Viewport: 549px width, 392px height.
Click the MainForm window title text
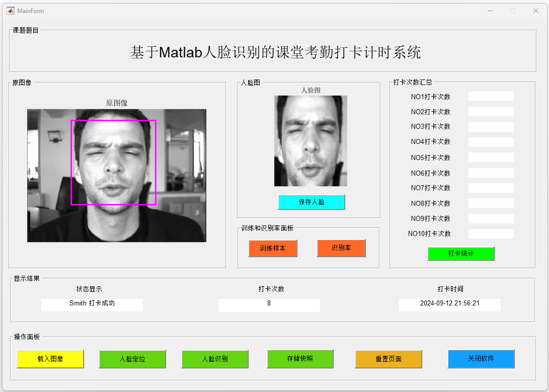[31, 11]
